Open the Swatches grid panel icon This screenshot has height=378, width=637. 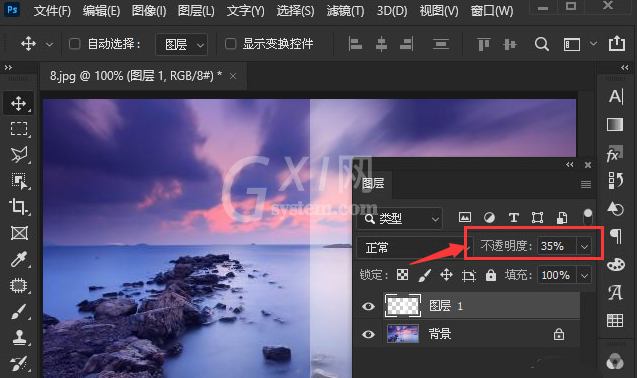[615, 321]
